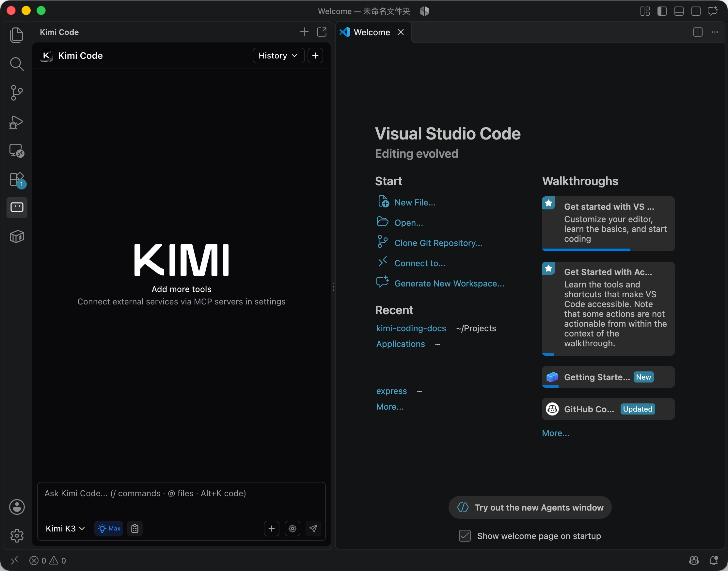The image size is (728, 571).
Task: Open Kimi Code in new window icon
Action: (x=322, y=32)
